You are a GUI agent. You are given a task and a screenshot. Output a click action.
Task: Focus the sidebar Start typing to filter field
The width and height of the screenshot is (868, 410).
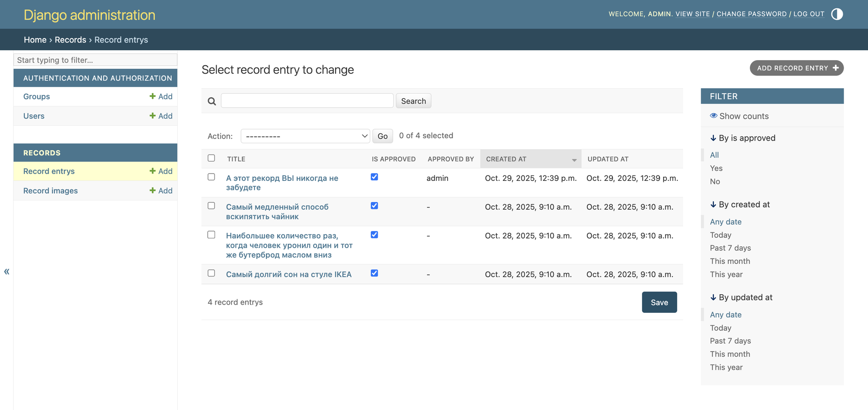click(x=95, y=60)
